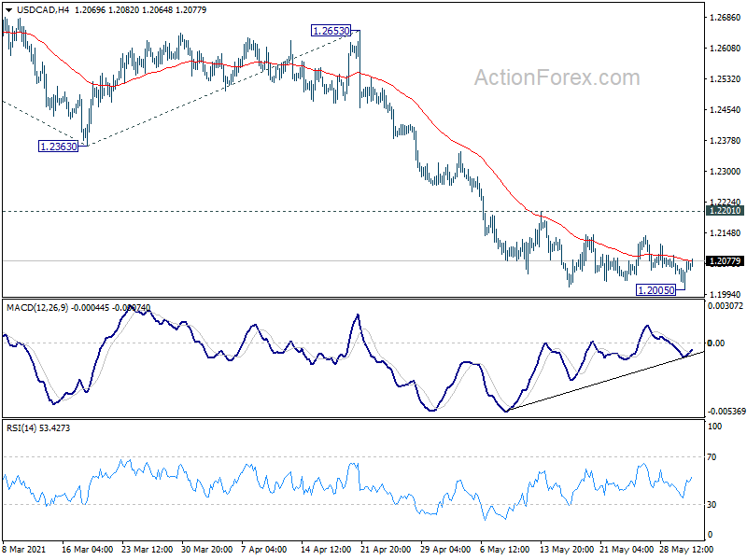The height and width of the screenshot is (560, 747).
Task: Click the 6 May 12:00 time label
Action: click(505, 549)
